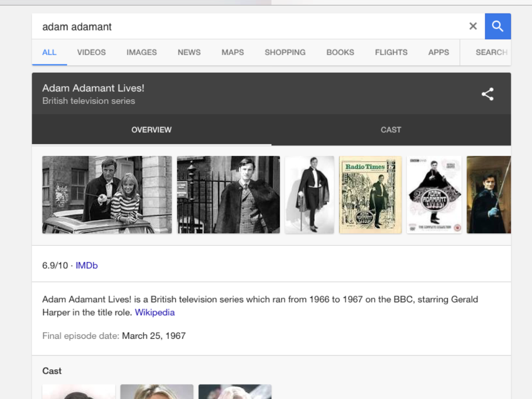The height and width of the screenshot is (399, 532).
Task: Open full-length photo of man with cane
Action: (x=310, y=194)
